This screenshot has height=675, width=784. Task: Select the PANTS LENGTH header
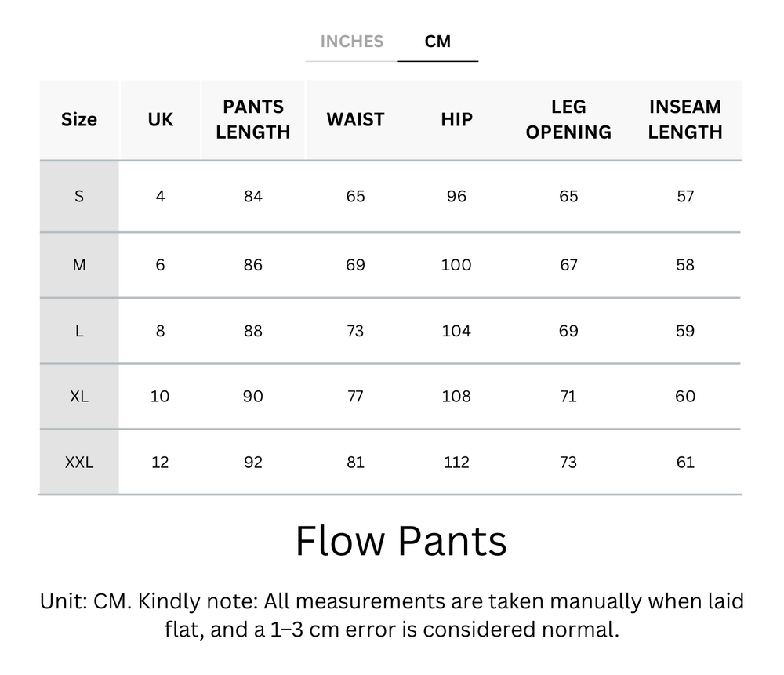[x=252, y=119]
